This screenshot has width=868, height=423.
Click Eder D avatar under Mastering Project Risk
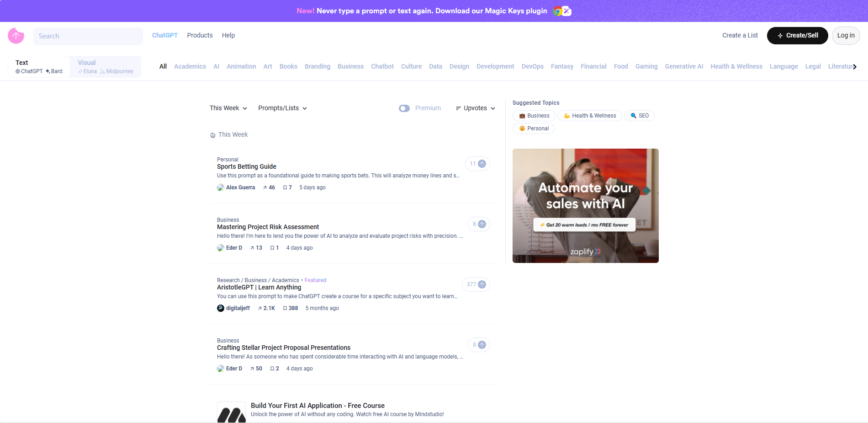pyautogui.click(x=221, y=248)
